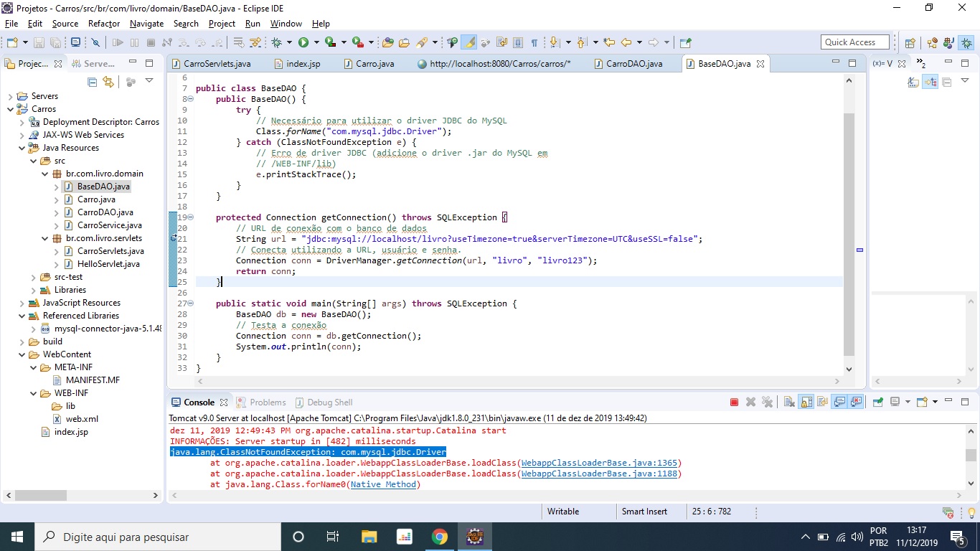The height and width of the screenshot is (551, 980).
Task: Click the Search flashlight icon
Action: [423, 42]
